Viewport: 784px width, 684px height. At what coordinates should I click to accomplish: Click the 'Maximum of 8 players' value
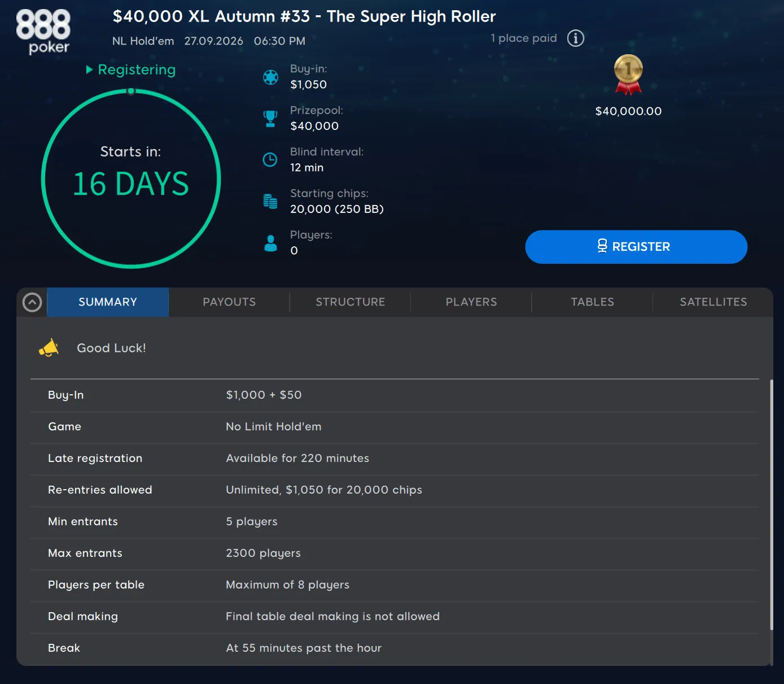coord(287,585)
